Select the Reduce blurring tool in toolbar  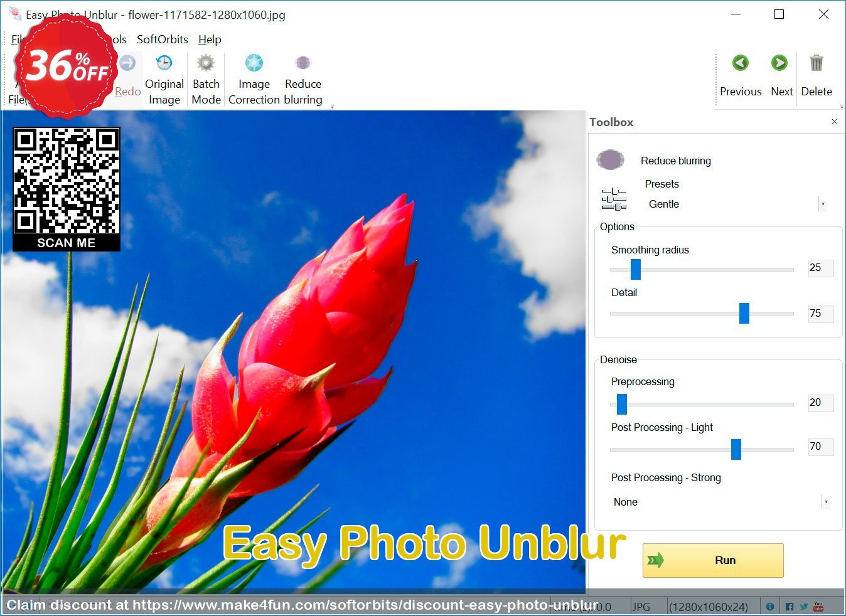303,79
